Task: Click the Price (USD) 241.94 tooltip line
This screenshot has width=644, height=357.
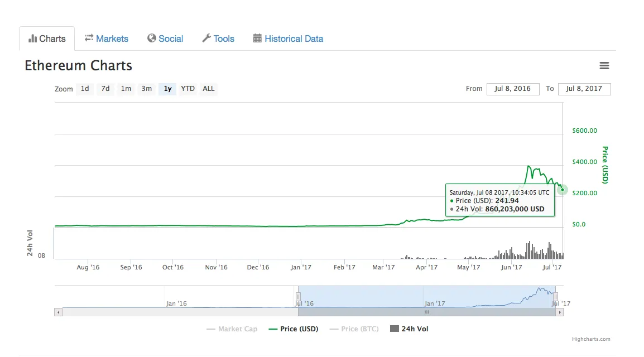Action: click(x=484, y=201)
